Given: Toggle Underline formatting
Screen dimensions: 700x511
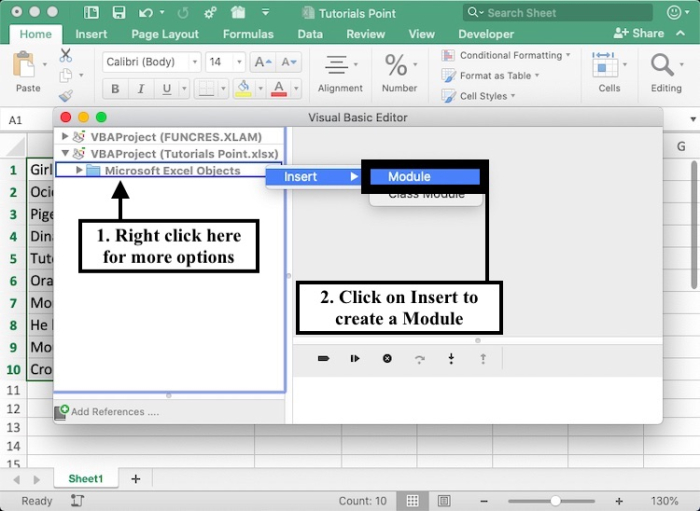Looking at the screenshot, I should click(167, 89).
